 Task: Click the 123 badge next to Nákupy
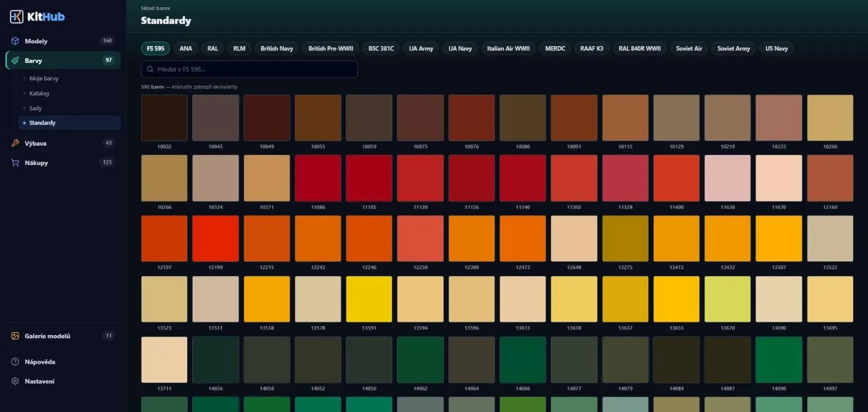coord(107,163)
